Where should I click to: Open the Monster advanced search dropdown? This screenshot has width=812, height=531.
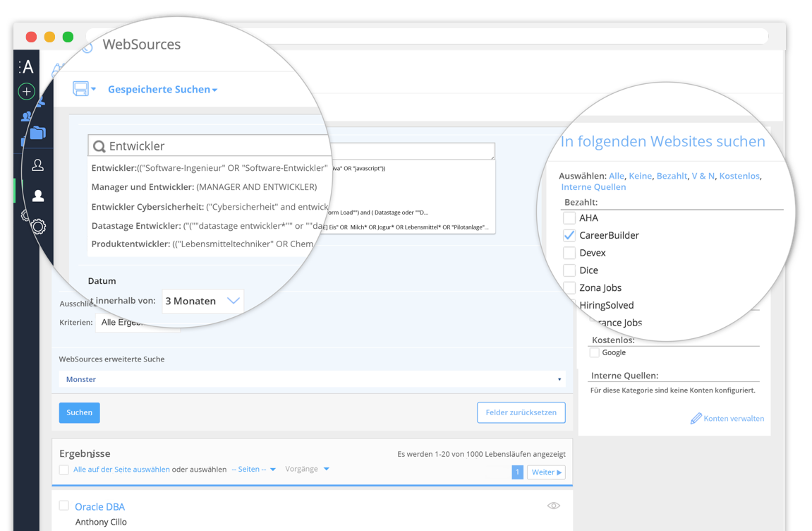pyautogui.click(x=312, y=379)
